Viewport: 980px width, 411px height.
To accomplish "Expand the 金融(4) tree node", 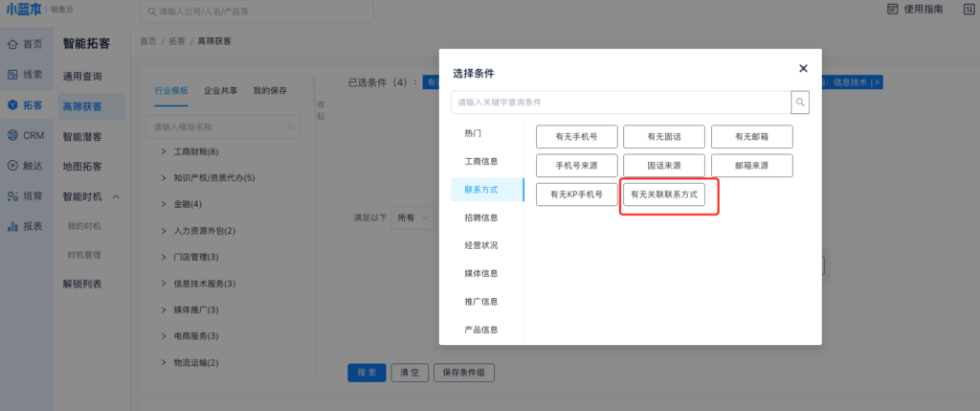I will pos(164,204).
